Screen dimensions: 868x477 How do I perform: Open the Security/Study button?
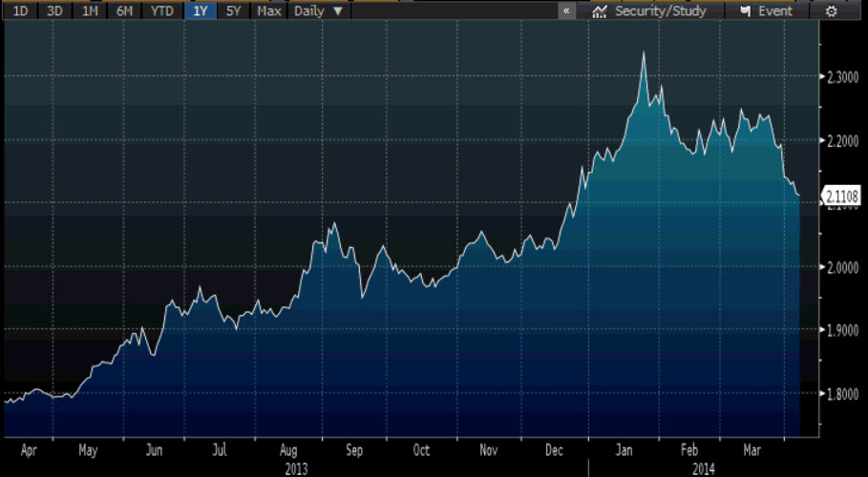(650, 11)
